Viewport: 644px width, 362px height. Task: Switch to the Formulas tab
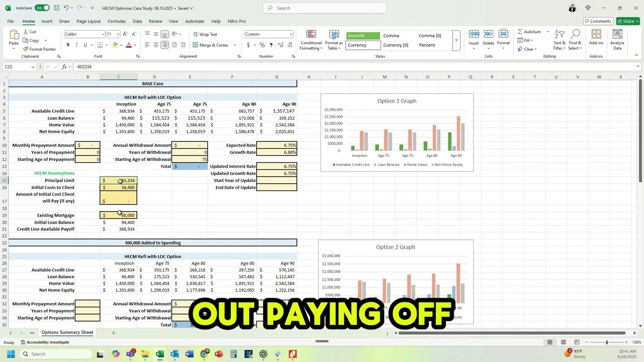tap(117, 21)
